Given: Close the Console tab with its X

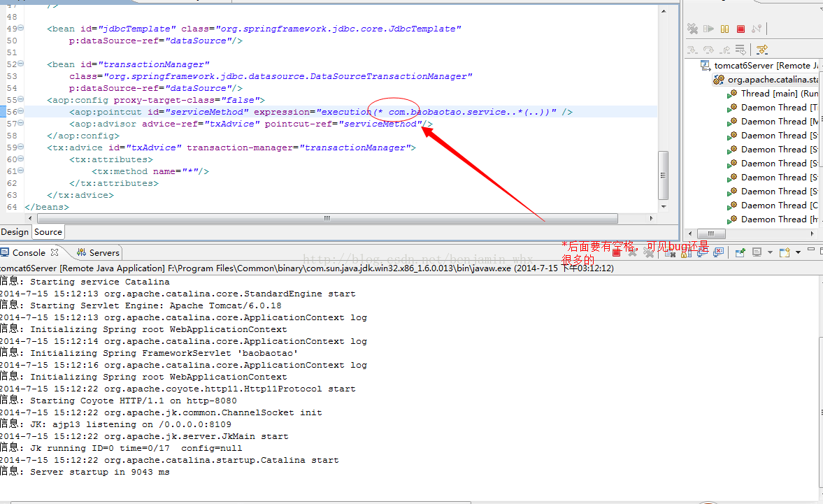Looking at the screenshot, I should coord(55,252).
